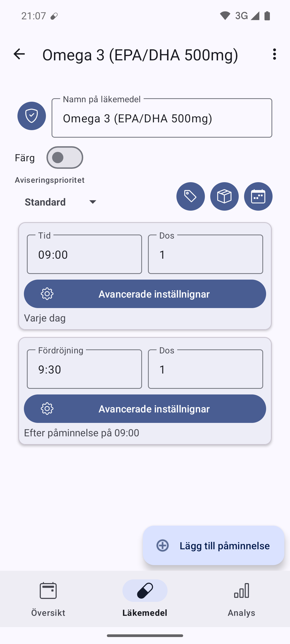Open the calendar schedule icon
Screen dimensions: 290x644
click(258, 196)
